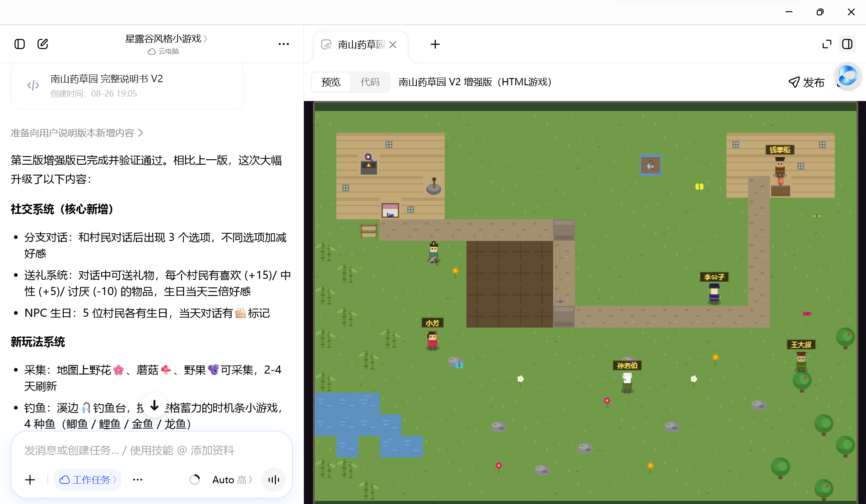This screenshot has width=866, height=504.
Task: Add attachment with the plus button
Action: click(30, 480)
